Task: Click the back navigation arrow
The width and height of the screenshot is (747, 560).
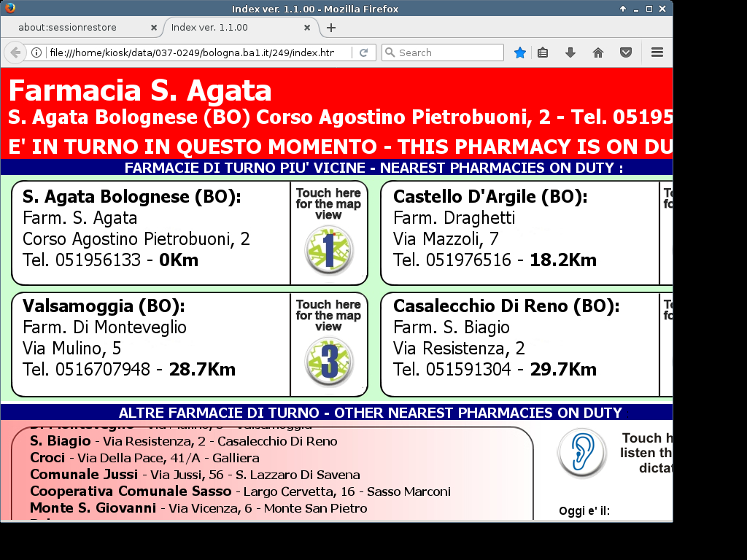Action: [15, 52]
